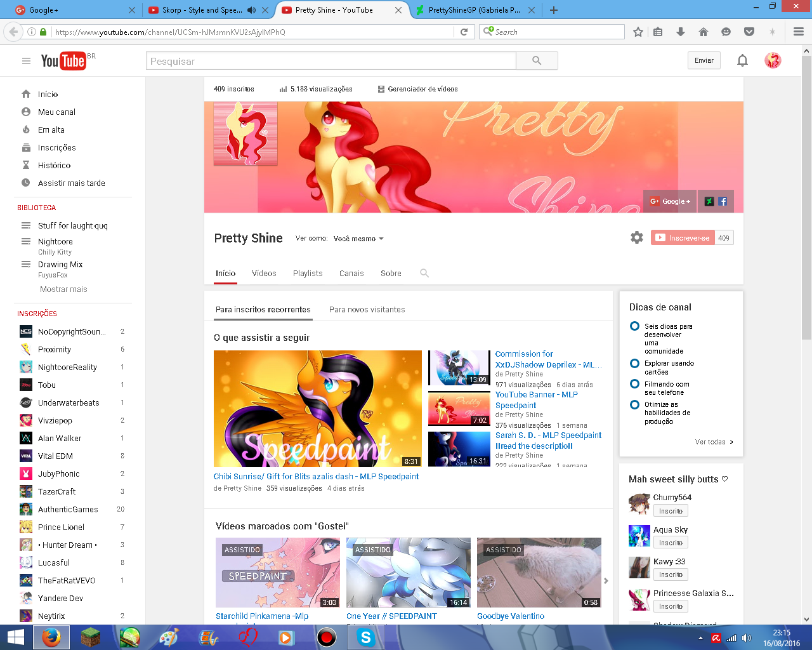Search within channel using magnifier icon
The image size is (812, 650).
424,273
